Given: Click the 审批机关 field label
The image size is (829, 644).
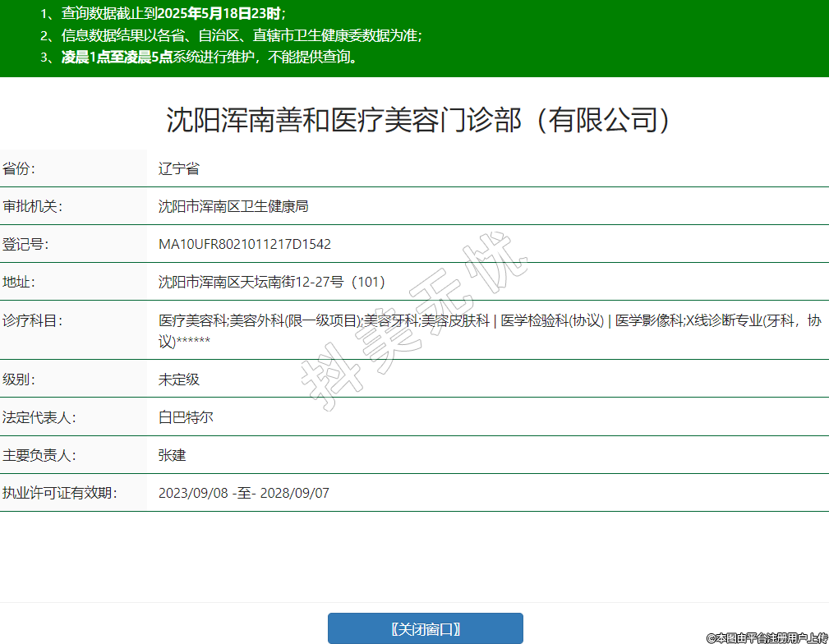Looking at the screenshot, I should [32, 207].
